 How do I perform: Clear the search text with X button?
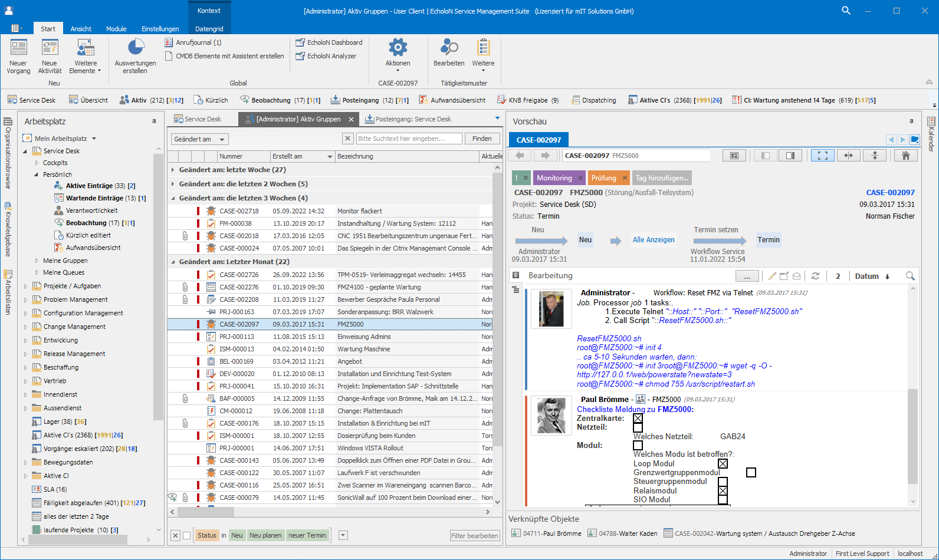(x=347, y=139)
